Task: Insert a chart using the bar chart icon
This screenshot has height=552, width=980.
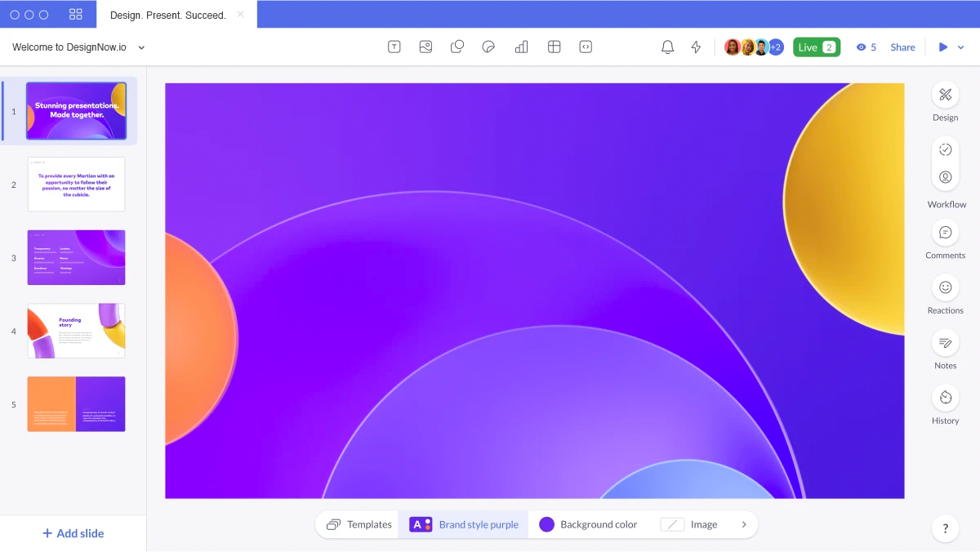Action: [x=521, y=47]
